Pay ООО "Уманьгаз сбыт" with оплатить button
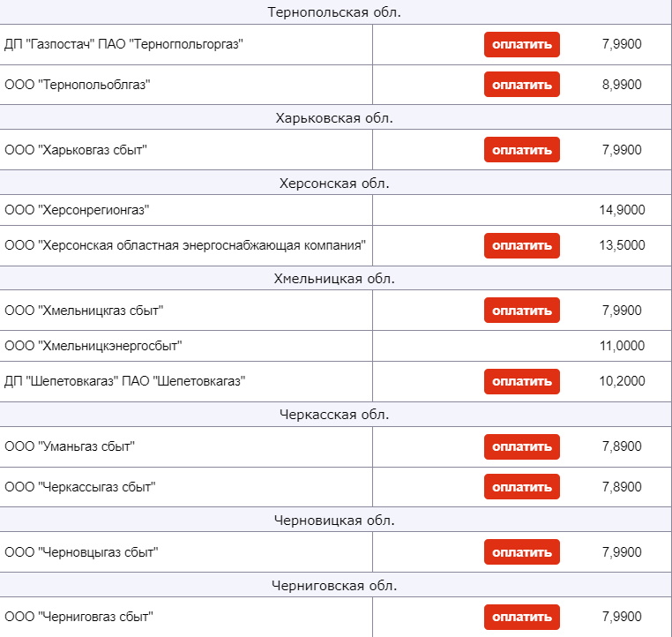The width and height of the screenshot is (672, 637). pyautogui.click(x=521, y=446)
